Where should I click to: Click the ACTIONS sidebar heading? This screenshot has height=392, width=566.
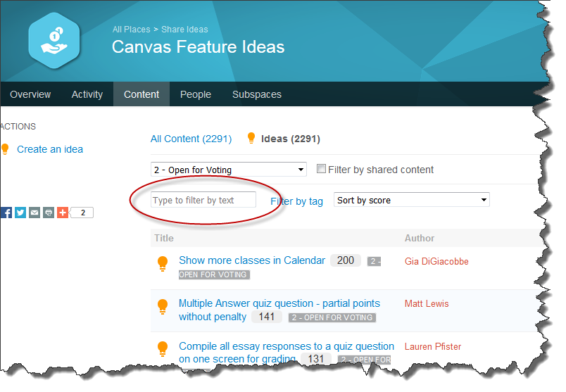18,127
